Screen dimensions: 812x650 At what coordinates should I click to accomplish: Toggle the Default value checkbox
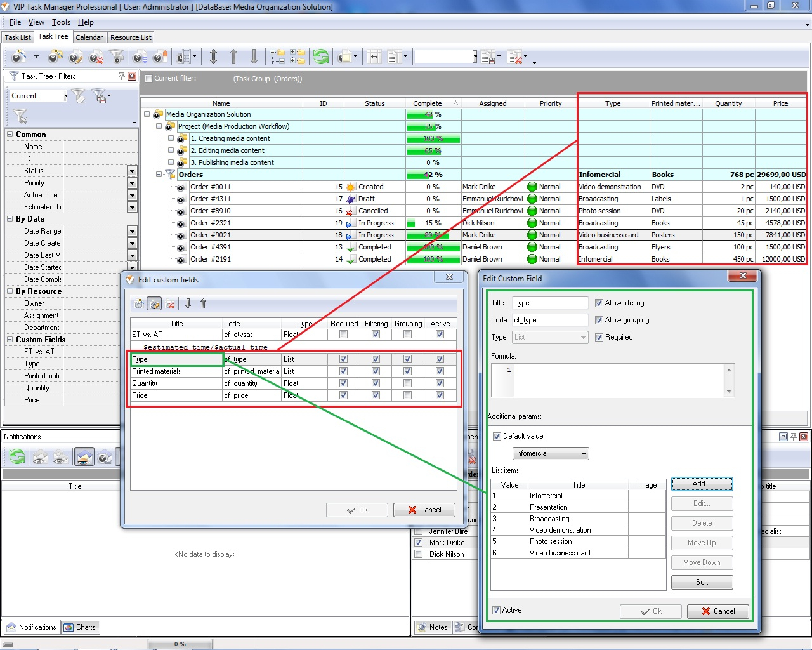click(x=497, y=437)
